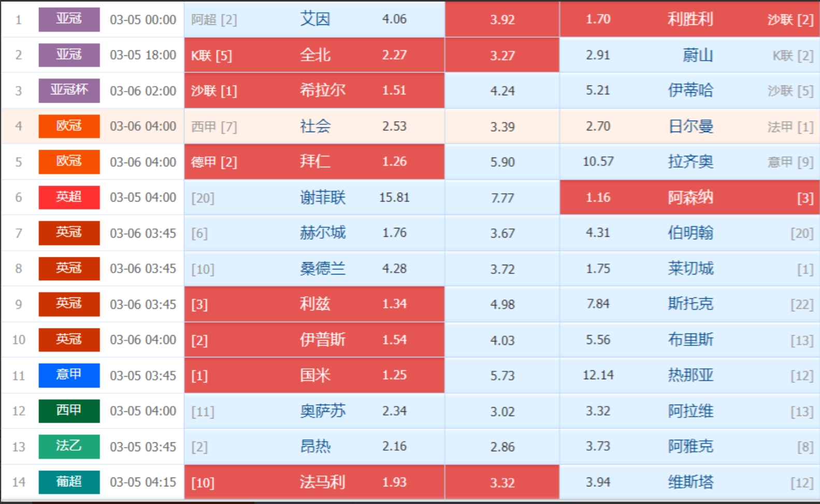
Task: Pick draw odds 4.03 for 伊普斯 match
Action: coord(502,340)
